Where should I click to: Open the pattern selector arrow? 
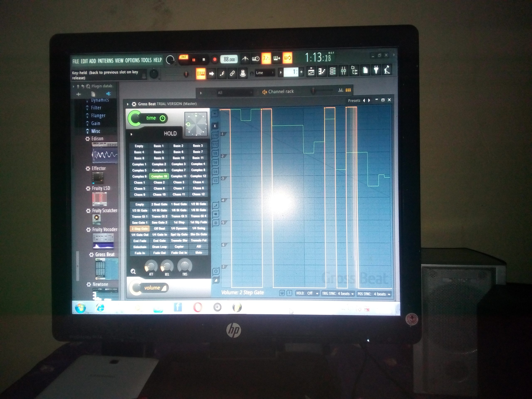tap(280, 72)
